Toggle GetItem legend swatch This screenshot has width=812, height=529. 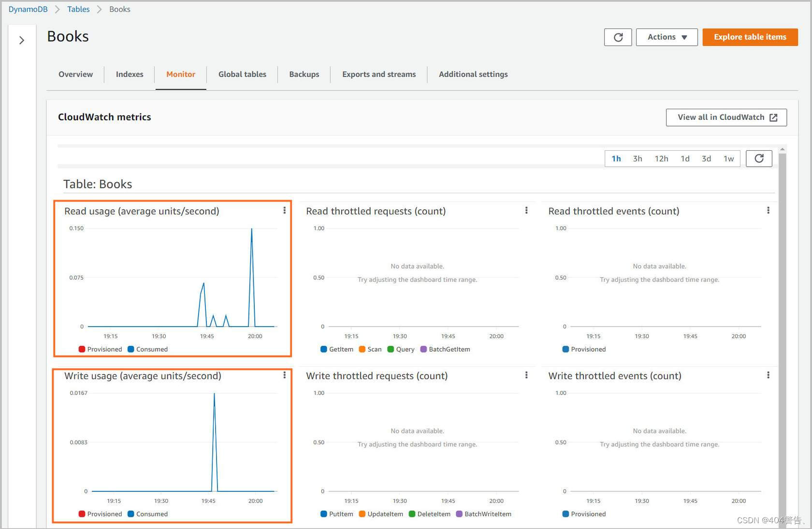pos(324,349)
